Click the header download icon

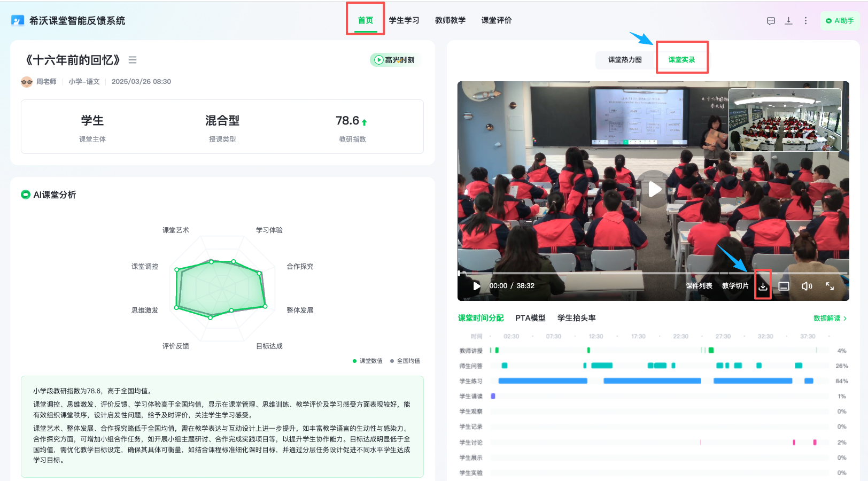pos(788,21)
